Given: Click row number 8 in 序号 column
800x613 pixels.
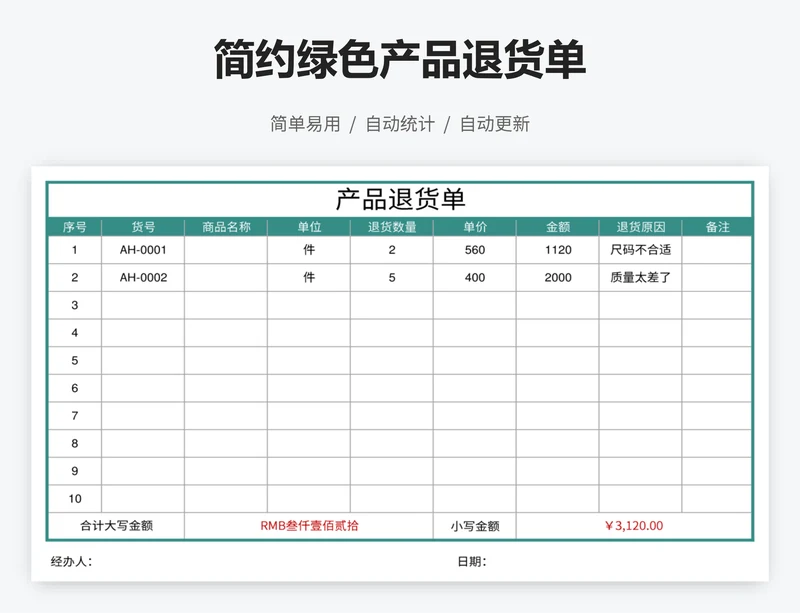Looking at the screenshot, I should coord(74,443).
